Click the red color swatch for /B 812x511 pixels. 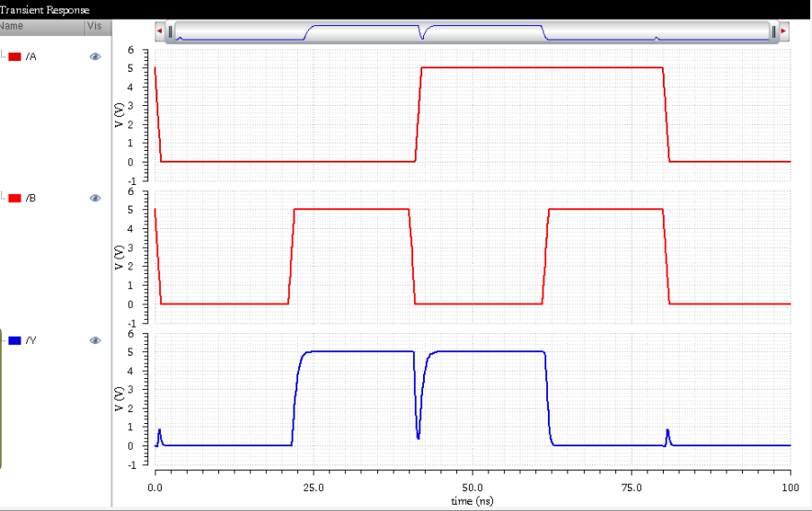click(x=14, y=198)
